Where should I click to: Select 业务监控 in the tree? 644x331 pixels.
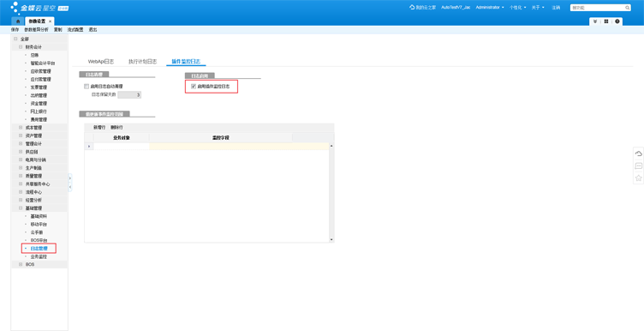(39, 256)
